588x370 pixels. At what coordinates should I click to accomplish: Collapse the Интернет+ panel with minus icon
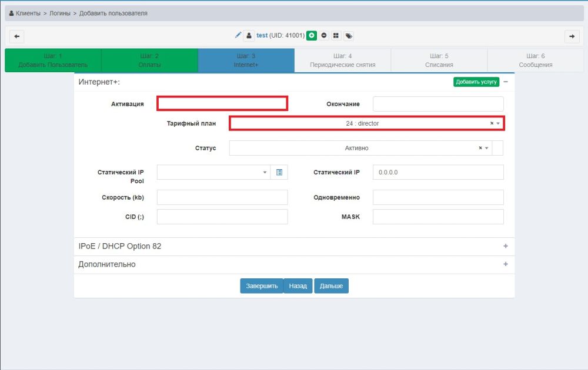pos(506,82)
